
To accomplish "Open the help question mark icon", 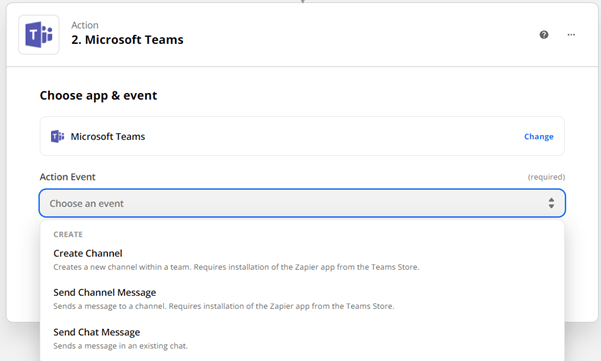I will click(x=544, y=35).
